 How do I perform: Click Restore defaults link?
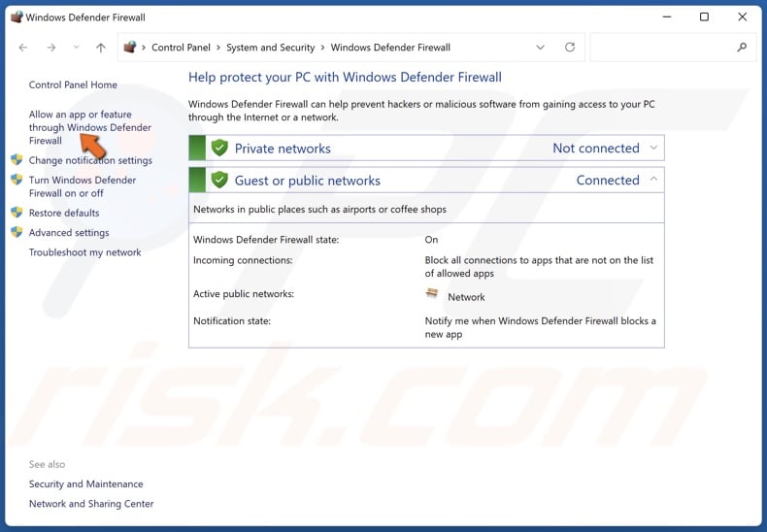64,213
